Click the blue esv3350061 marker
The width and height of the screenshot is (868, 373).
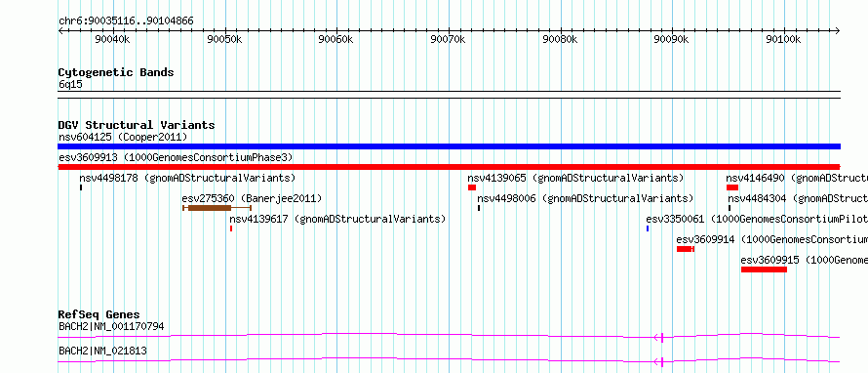pyautogui.click(x=648, y=228)
